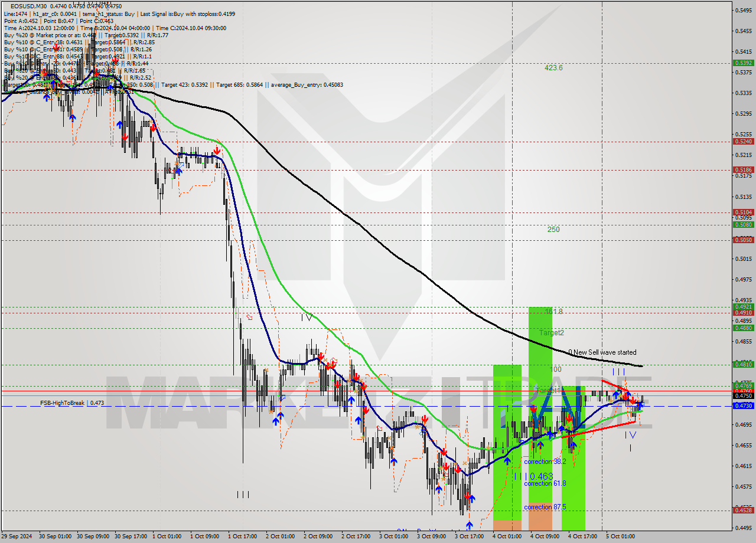Viewport: 756px width, 543px height.
Task: Click the red 0.5104 price tag
Action: pos(743,212)
